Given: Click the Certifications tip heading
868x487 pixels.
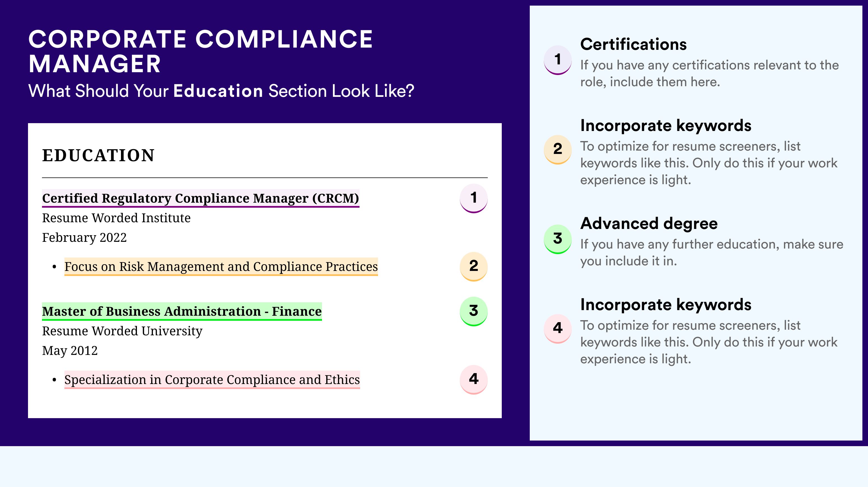Looking at the screenshot, I should coord(633,44).
